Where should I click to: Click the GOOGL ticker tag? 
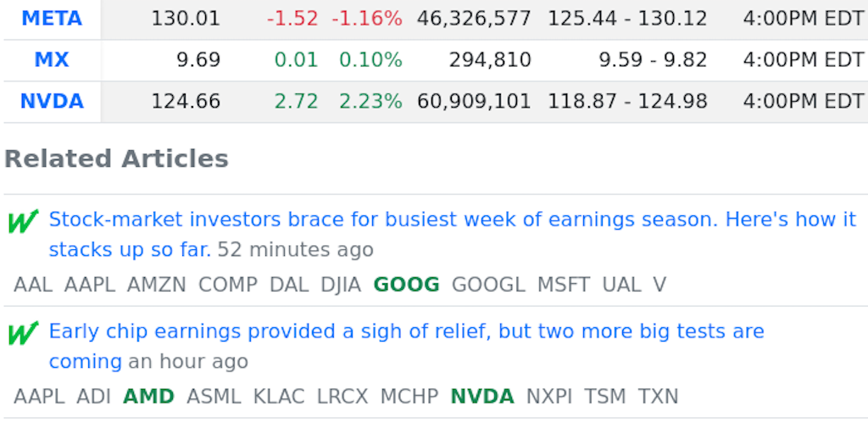coord(488,285)
